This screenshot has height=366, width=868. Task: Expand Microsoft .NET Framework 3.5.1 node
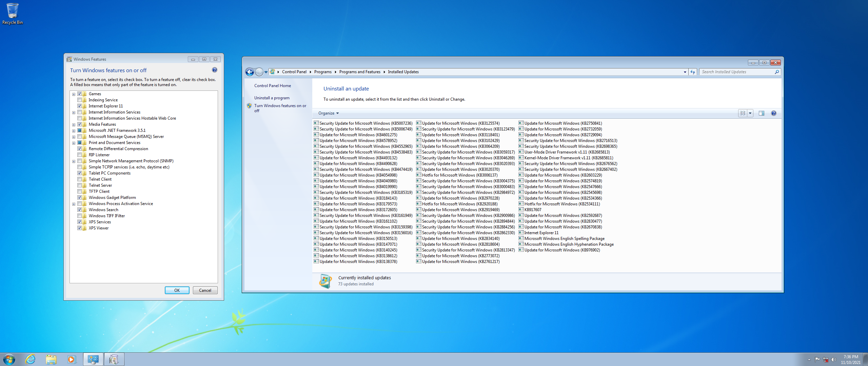74,131
